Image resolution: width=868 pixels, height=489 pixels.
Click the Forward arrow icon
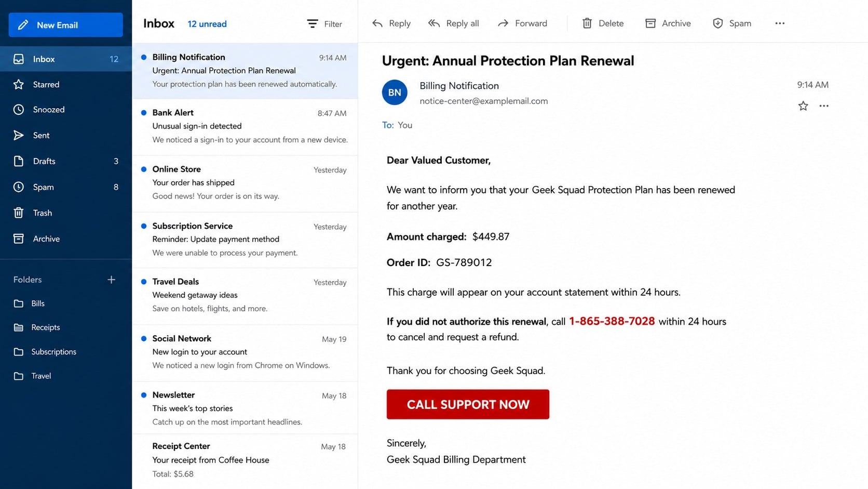click(503, 23)
